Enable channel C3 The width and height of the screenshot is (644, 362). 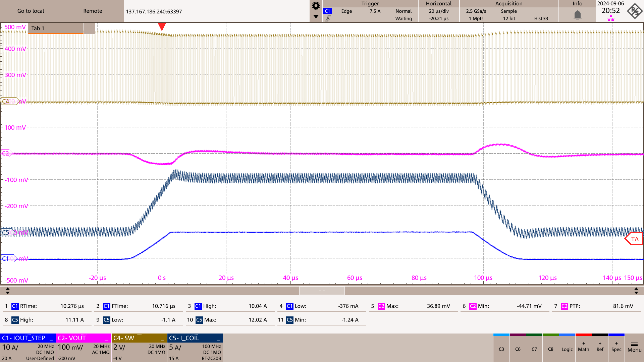(501, 349)
